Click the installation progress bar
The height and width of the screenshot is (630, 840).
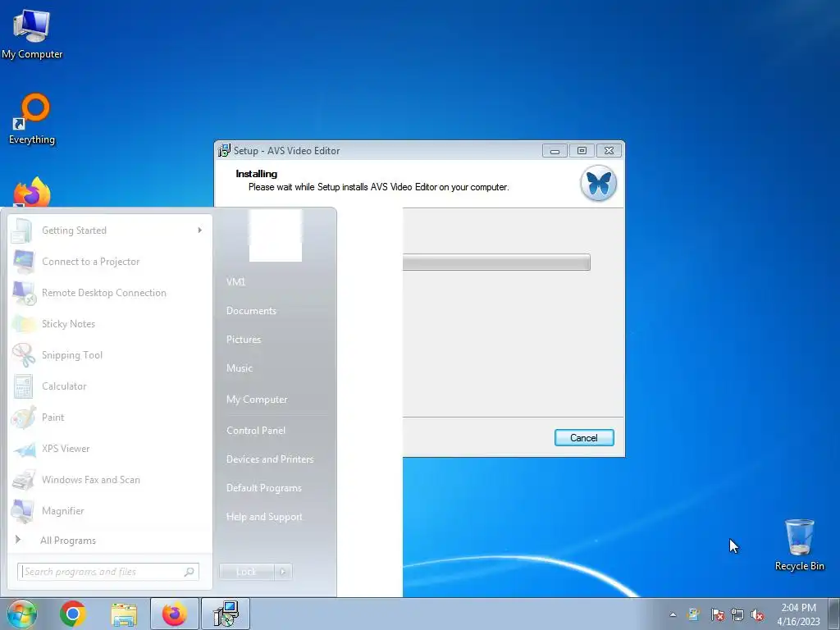pos(496,262)
